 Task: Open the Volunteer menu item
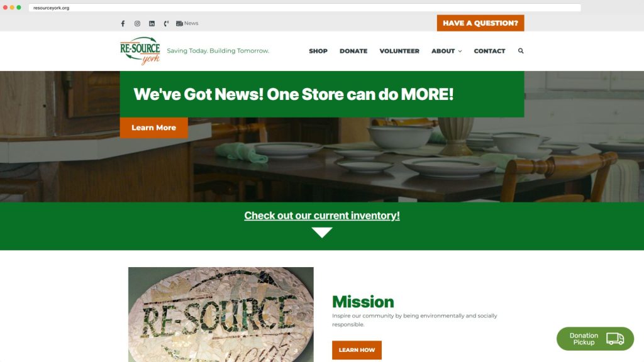[399, 51]
